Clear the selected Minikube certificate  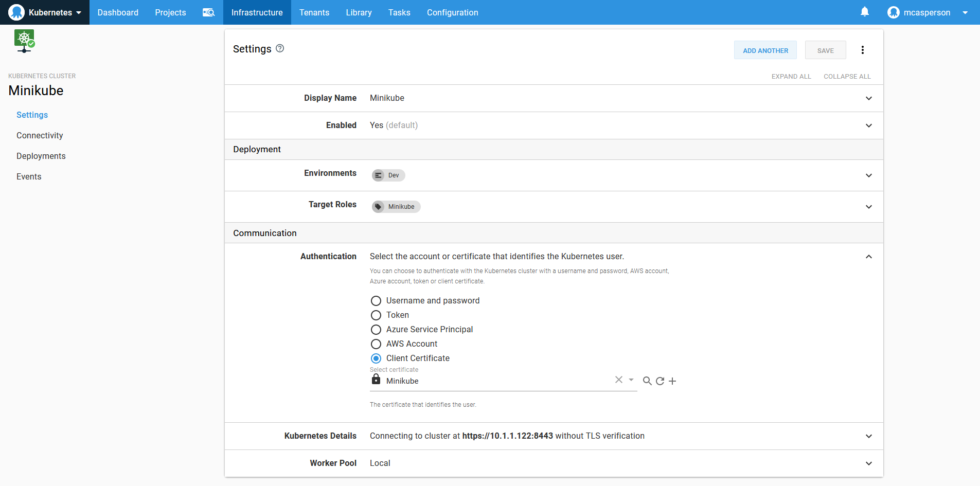(618, 380)
